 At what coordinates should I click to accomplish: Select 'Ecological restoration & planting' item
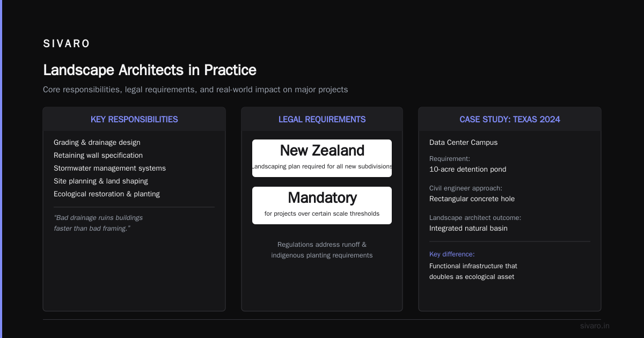click(107, 194)
